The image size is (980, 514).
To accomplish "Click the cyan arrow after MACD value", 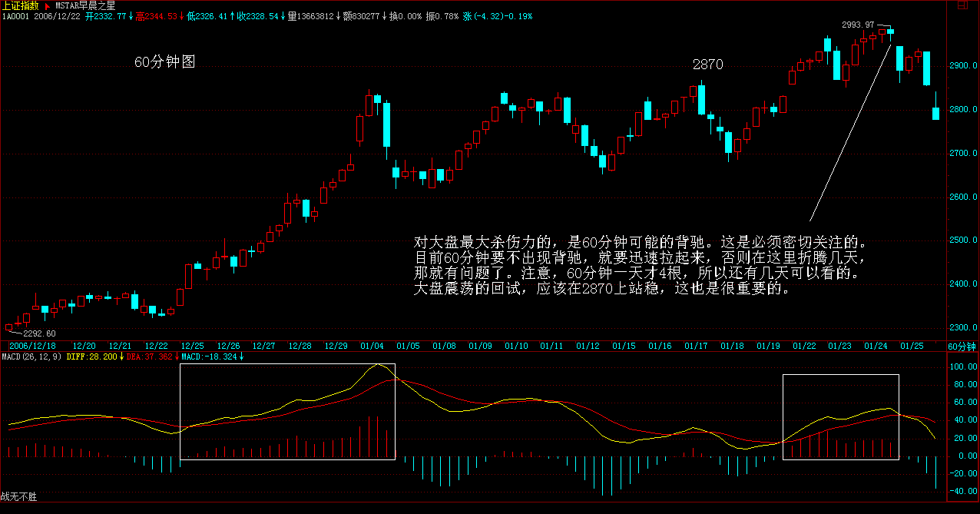I will [x=240, y=356].
